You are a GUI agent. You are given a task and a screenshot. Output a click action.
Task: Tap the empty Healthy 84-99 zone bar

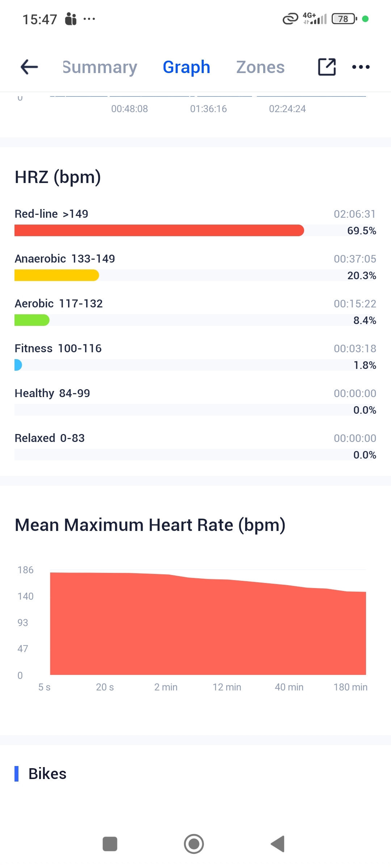(x=195, y=410)
